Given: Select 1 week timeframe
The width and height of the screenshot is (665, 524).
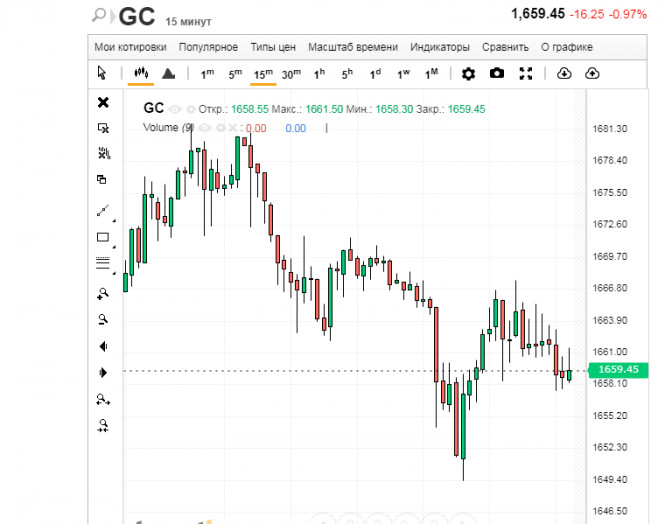Looking at the screenshot, I should coord(403,74).
